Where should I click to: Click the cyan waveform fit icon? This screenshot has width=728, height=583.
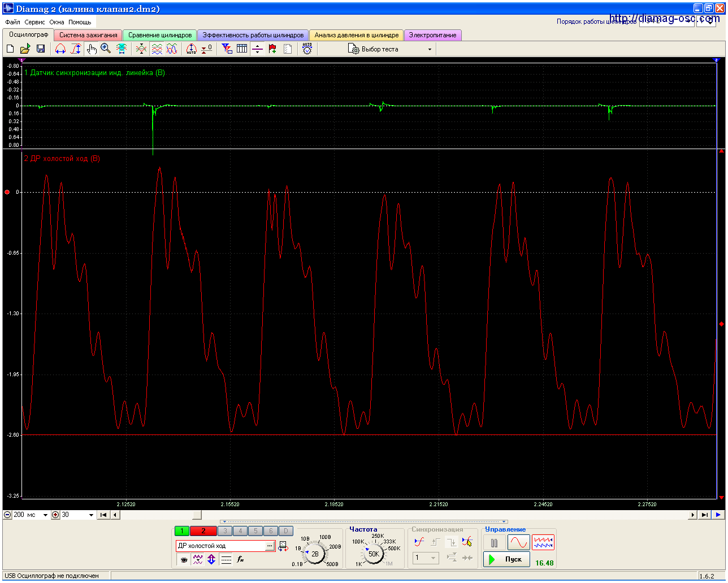click(122, 49)
